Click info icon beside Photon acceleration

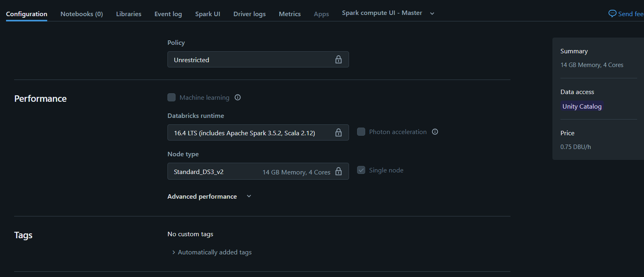[x=435, y=132]
